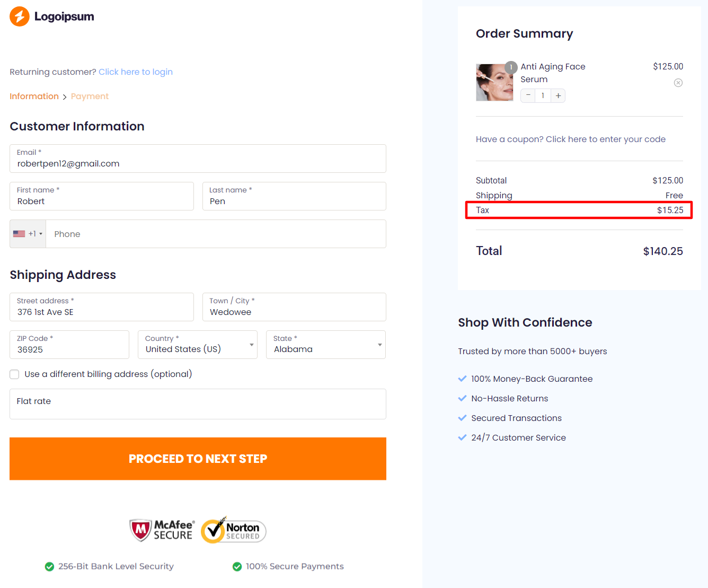708x588 pixels.
Task: Select the Information breadcrumb step
Action: [34, 96]
